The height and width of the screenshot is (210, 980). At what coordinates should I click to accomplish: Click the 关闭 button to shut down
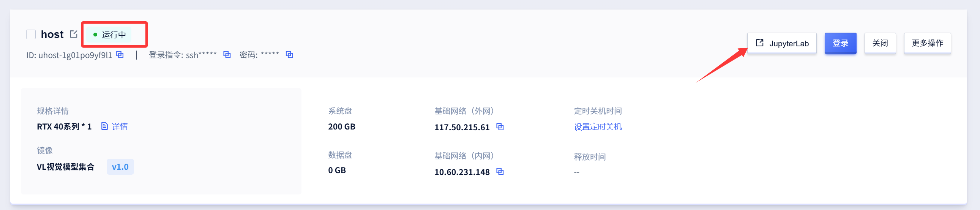click(879, 43)
